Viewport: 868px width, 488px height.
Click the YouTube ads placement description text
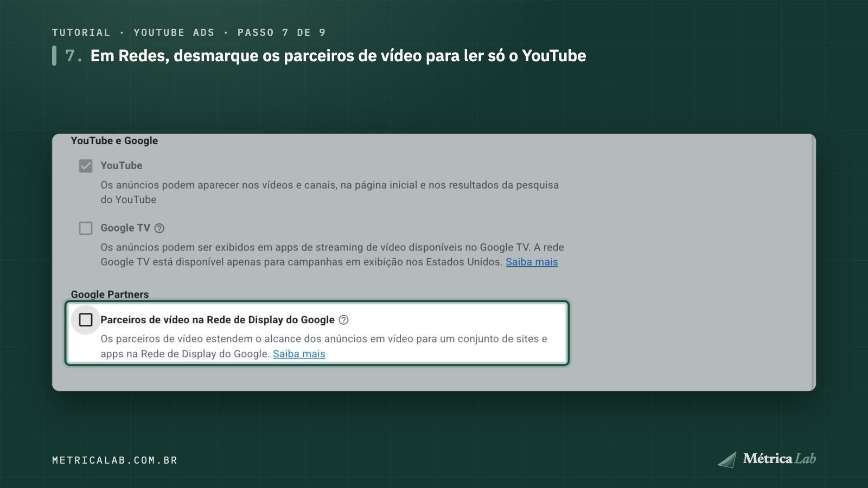pos(329,192)
